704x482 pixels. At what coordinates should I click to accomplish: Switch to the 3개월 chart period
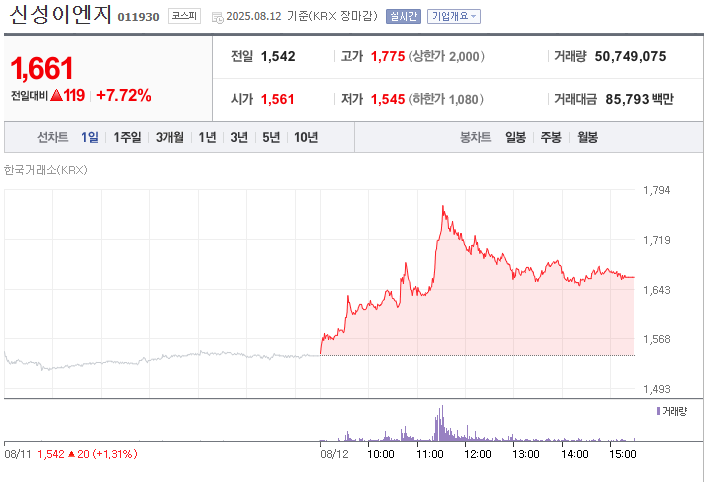pyautogui.click(x=170, y=137)
